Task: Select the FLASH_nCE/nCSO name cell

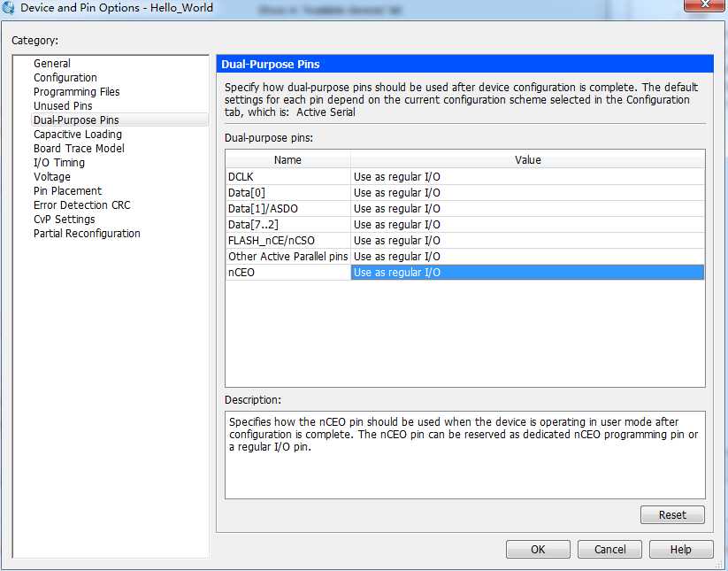Action: click(287, 241)
